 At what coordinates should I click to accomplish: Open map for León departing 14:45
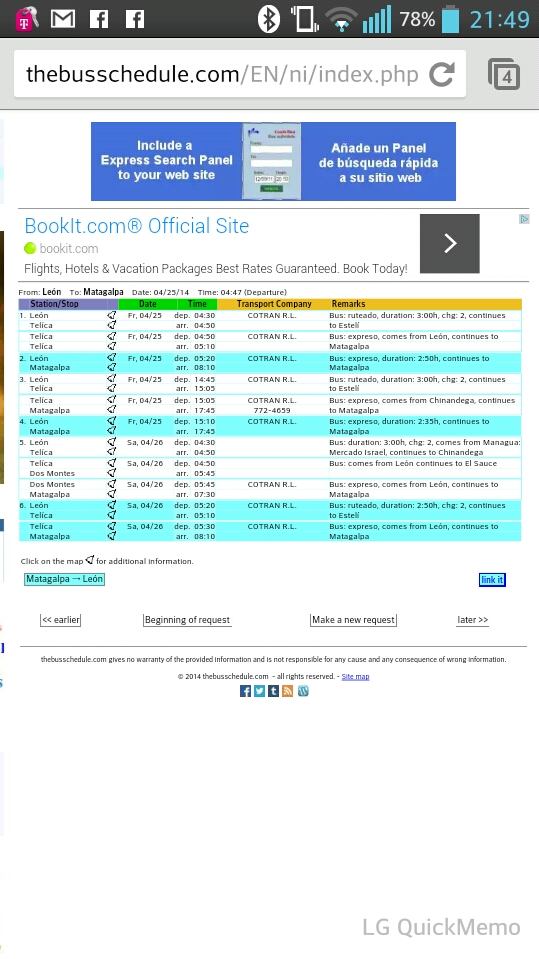(x=111, y=379)
